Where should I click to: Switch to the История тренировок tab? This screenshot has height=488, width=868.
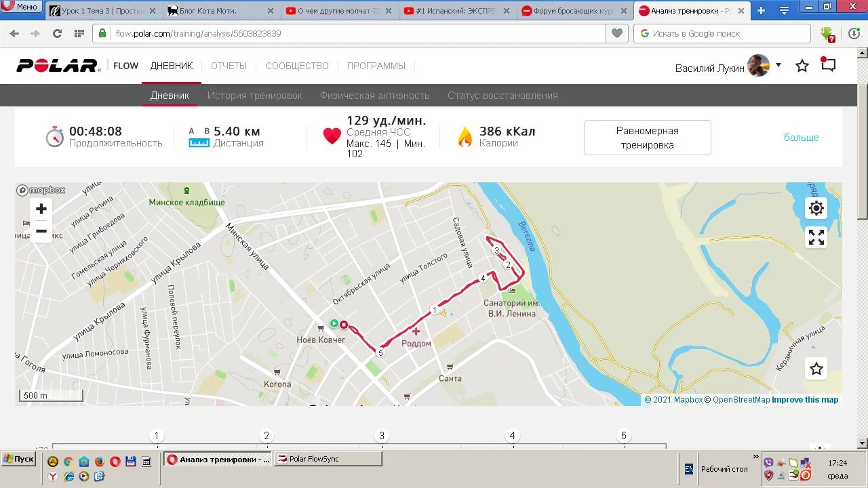[255, 96]
